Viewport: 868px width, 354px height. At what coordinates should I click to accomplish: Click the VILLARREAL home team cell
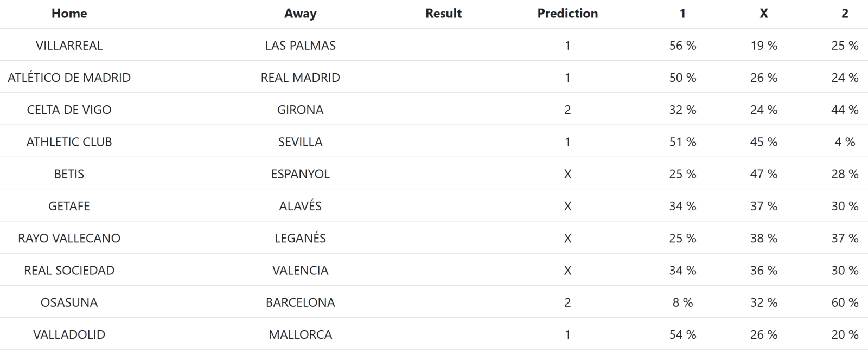tap(69, 46)
